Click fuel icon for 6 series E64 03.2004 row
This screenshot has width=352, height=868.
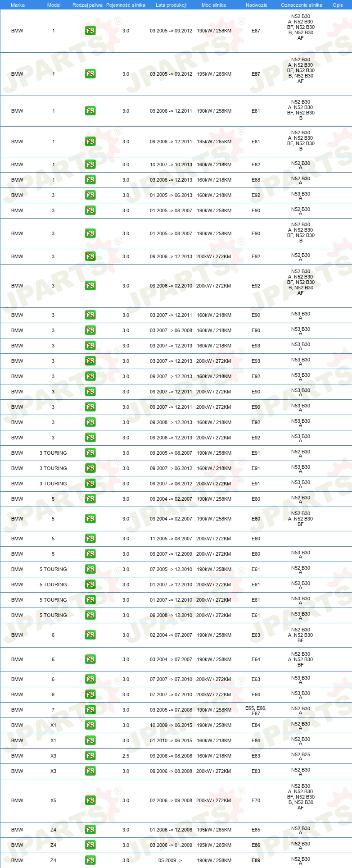(90, 659)
